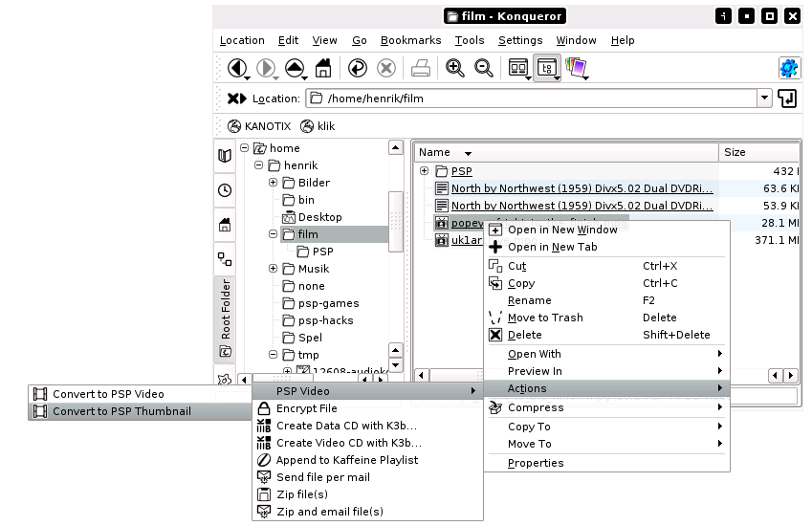This screenshot has height=526, width=812.
Task: Choose Open in New Tab
Action: (606, 247)
